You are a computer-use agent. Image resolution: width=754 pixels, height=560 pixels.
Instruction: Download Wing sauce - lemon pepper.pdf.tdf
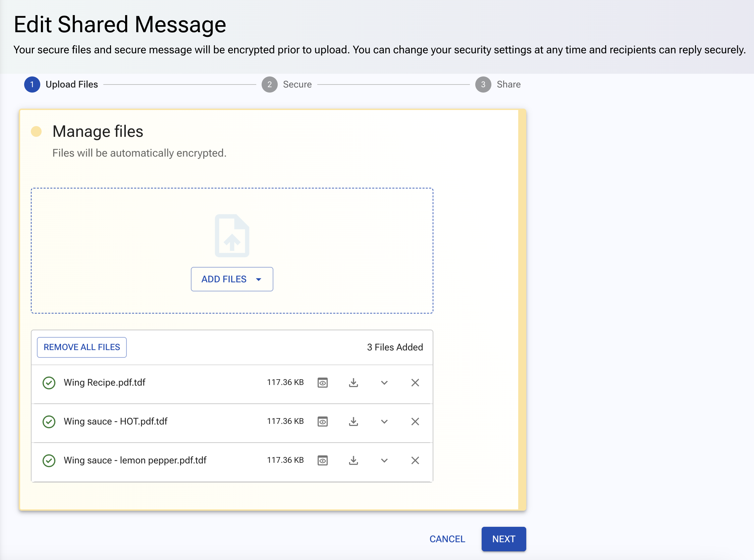click(353, 460)
